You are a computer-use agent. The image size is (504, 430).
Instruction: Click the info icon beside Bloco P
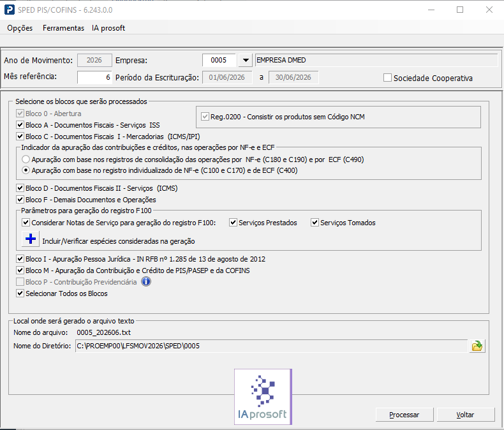pos(146,282)
